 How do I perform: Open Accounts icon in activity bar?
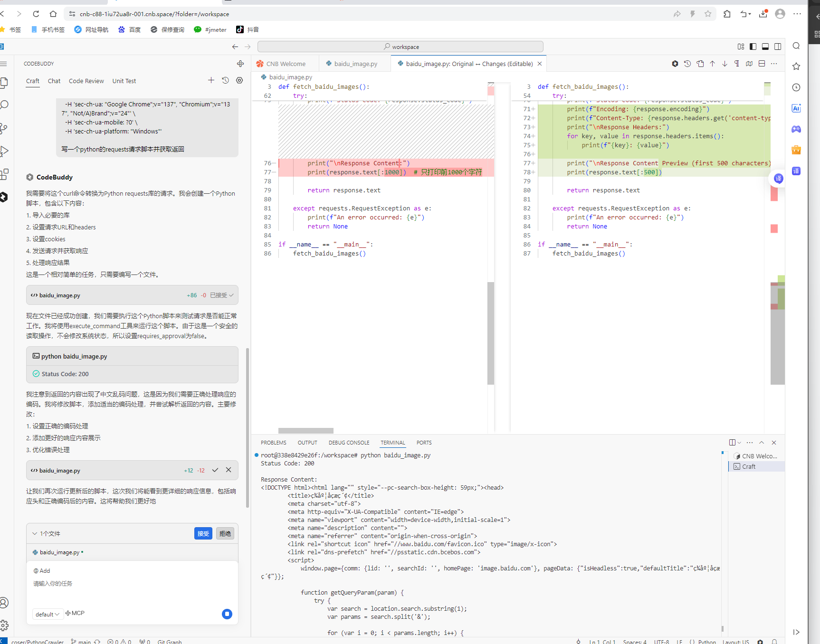coord(4,603)
